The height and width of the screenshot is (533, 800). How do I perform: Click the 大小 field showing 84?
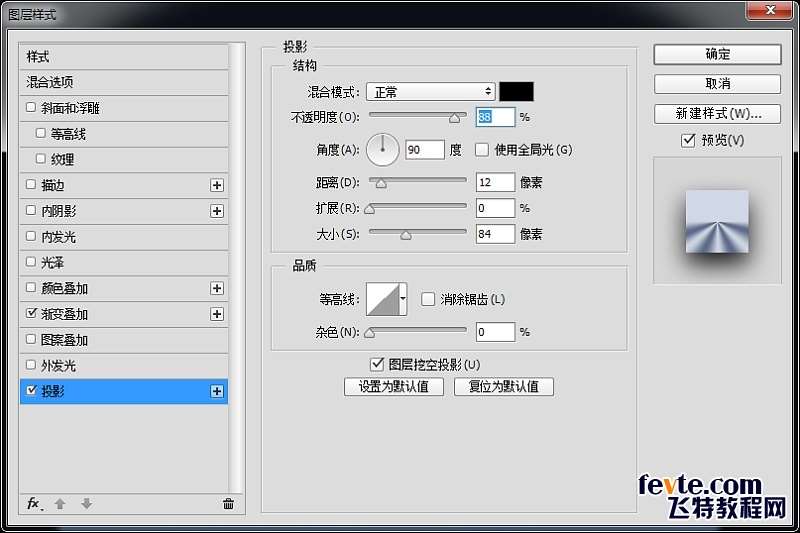point(495,234)
